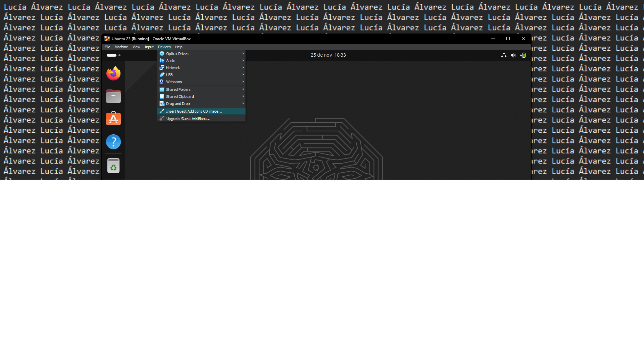Open the Machine menu
The width and height of the screenshot is (644, 362).
121,47
